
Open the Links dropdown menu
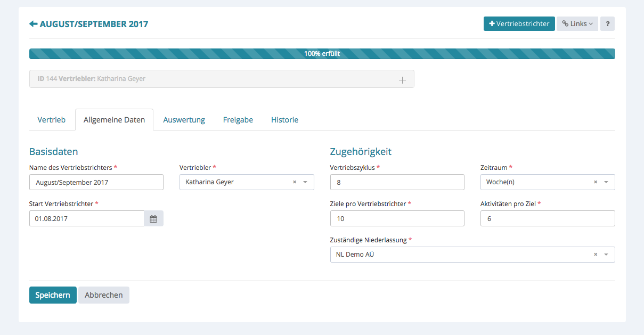pyautogui.click(x=577, y=24)
